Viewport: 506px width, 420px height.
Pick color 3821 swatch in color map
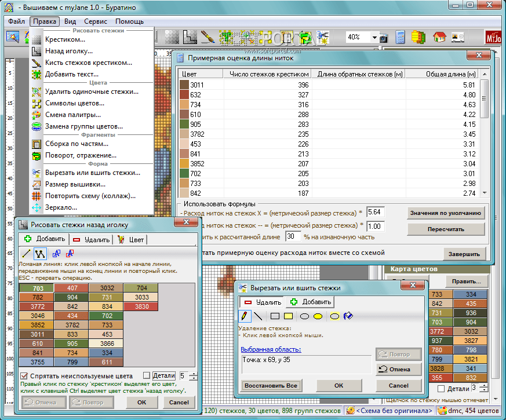pyautogui.click(x=471, y=359)
